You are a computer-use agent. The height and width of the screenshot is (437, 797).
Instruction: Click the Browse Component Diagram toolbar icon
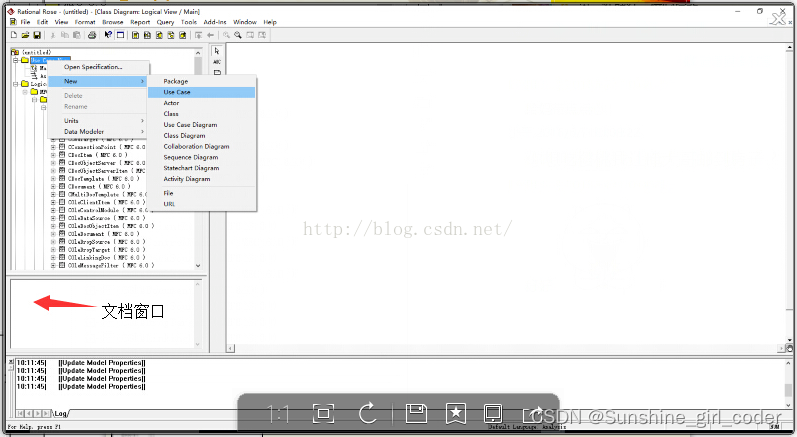(x=159, y=35)
